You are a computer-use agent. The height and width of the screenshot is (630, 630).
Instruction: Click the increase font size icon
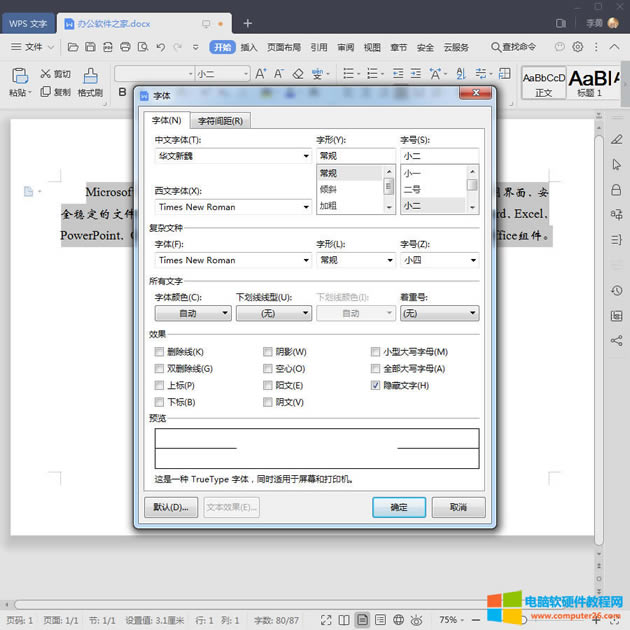coord(261,74)
